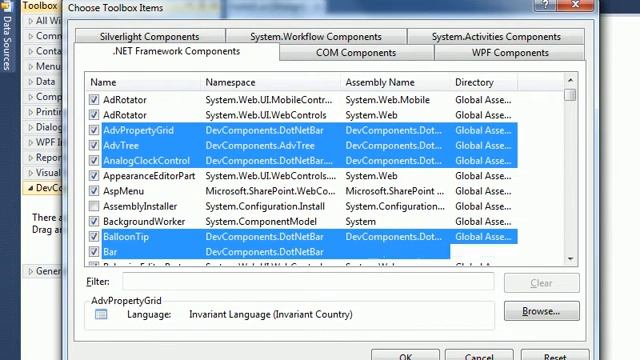Click the AdvPropertyGrid component icon in details

point(101,314)
